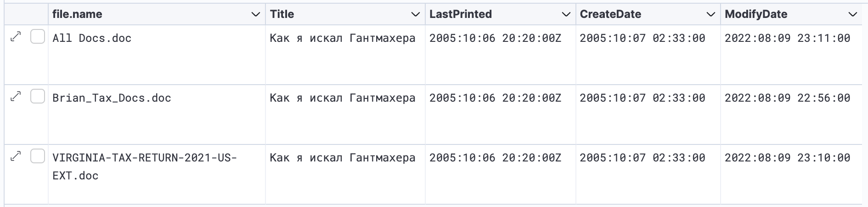Expand the VIRGINIA-TAX-RETURN row details
Screen dimensions: 868x207
click(16, 156)
